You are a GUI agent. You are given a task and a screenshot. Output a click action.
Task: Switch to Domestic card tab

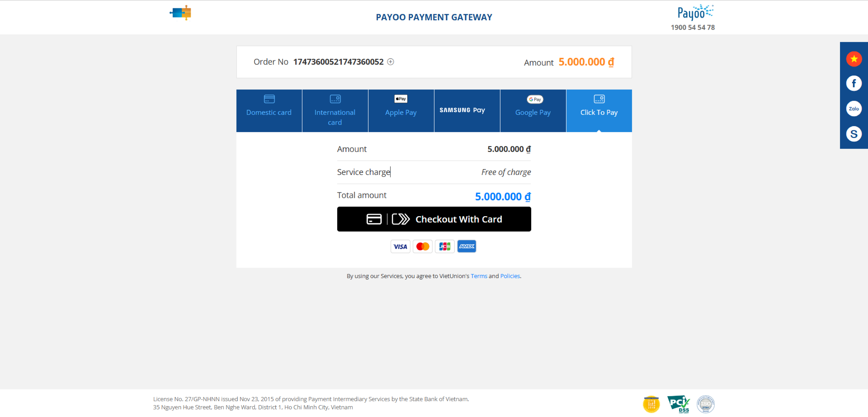coord(269,110)
